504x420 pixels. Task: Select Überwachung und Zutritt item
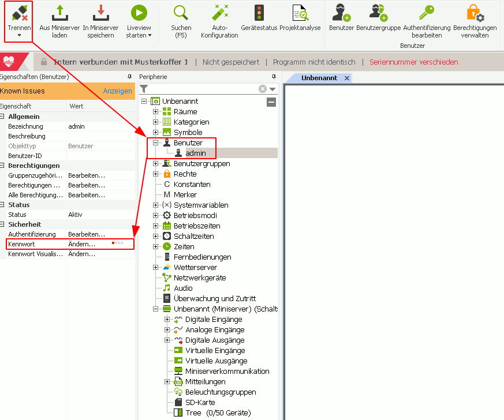(x=215, y=298)
